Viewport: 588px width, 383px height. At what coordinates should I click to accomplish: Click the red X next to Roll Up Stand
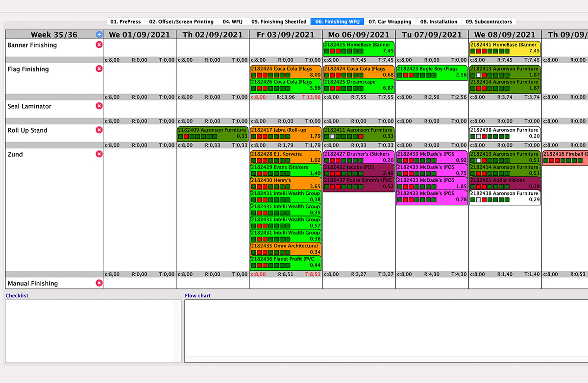99,130
